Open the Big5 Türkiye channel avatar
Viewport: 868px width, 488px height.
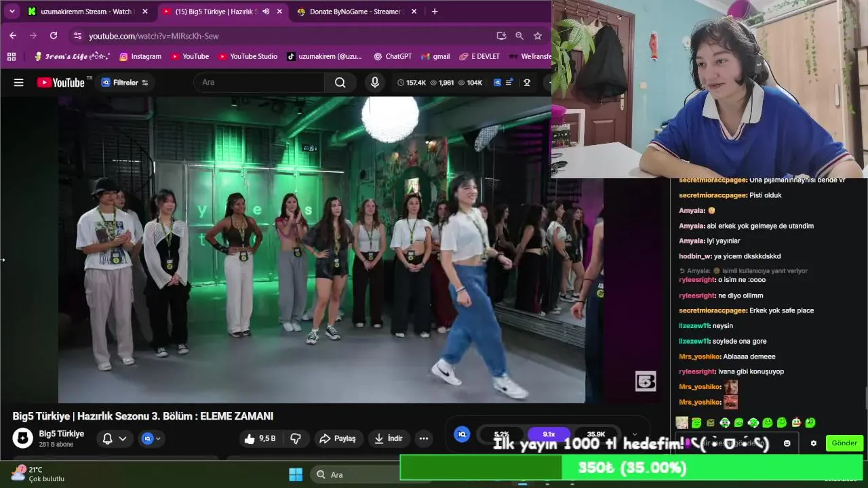click(x=22, y=439)
